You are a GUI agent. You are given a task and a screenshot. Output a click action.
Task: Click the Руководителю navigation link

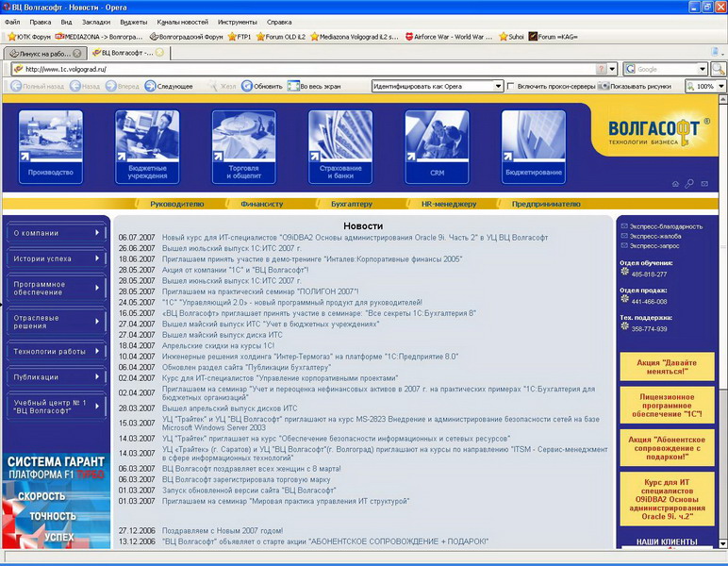pos(177,204)
